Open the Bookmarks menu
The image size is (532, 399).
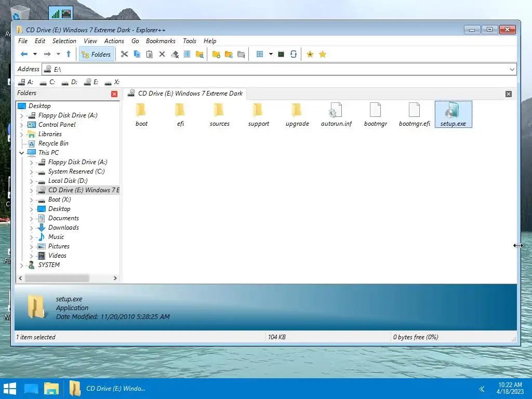click(x=161, y=41)
